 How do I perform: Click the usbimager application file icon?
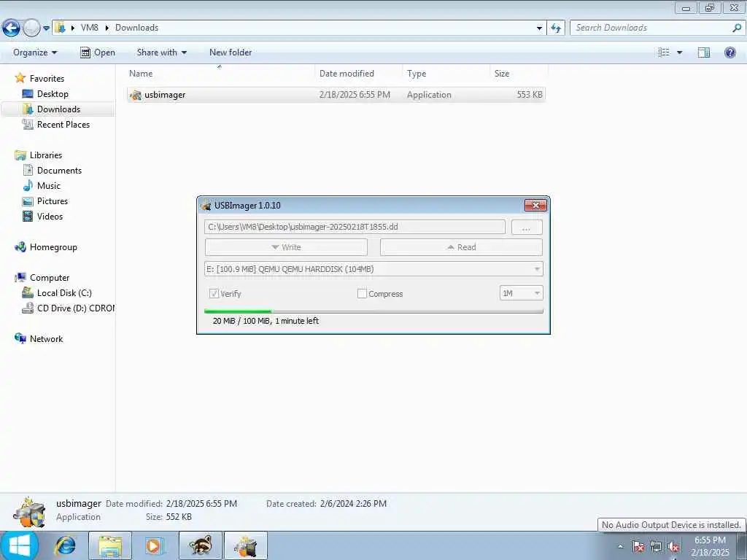(136, 95)
